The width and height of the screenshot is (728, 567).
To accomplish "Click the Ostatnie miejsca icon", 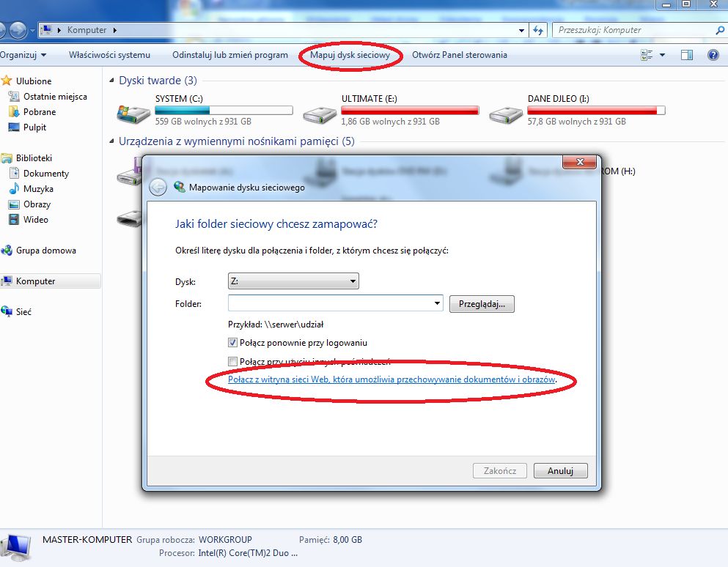I will (x=14, y=97).
